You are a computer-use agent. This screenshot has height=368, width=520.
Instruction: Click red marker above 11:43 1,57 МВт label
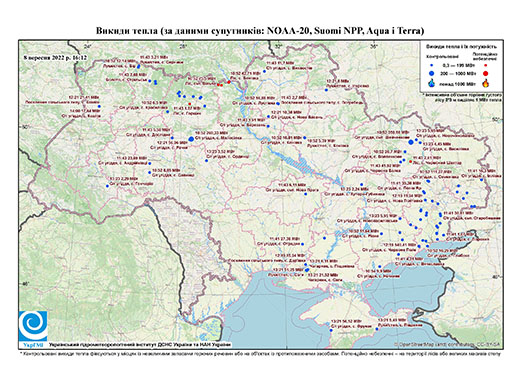point(190,104)
